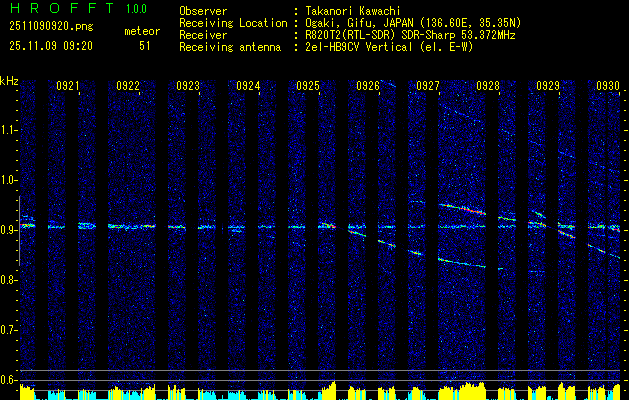Image resolution: width=629 pixels, height=400 pixels.
Task: Click the 0925 time marker
Action: (x=308, y=86)
